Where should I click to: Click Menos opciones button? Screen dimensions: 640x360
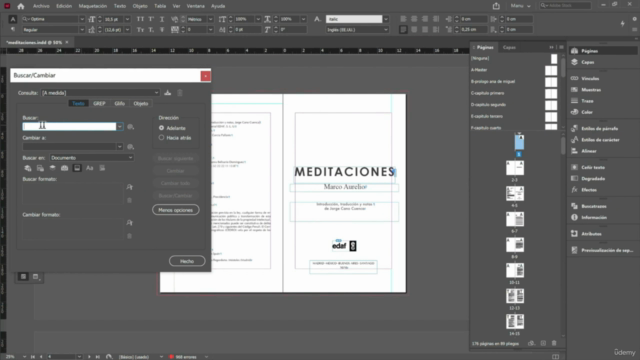[176, 210]
